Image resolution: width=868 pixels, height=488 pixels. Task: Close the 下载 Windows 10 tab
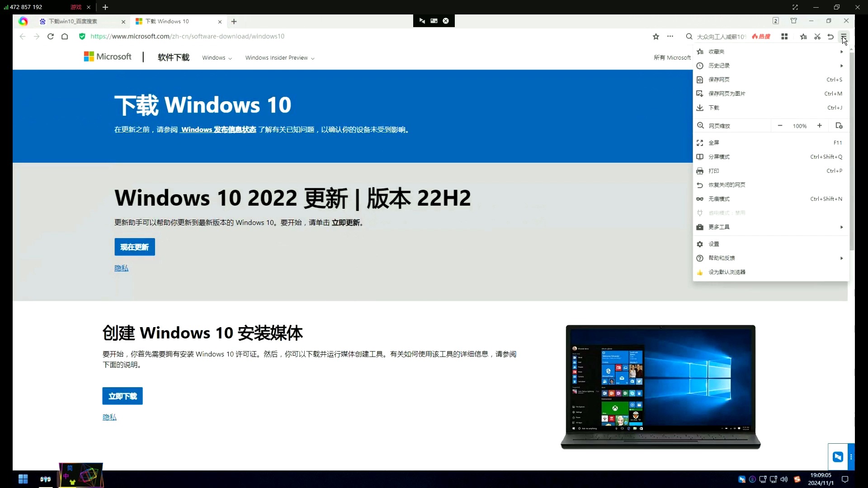[x=220, y=22]
